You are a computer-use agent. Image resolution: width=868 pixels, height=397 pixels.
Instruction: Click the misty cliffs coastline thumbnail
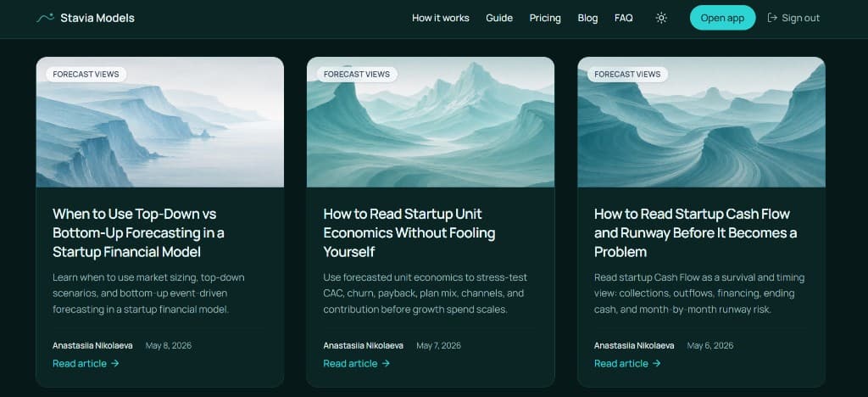[160, 122]
